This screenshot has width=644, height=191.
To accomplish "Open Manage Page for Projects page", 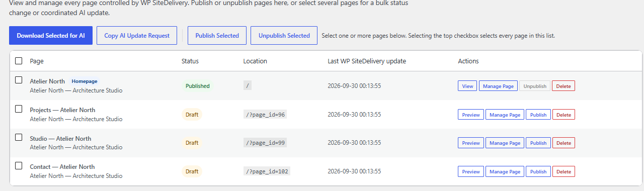I will click(505, 115).
